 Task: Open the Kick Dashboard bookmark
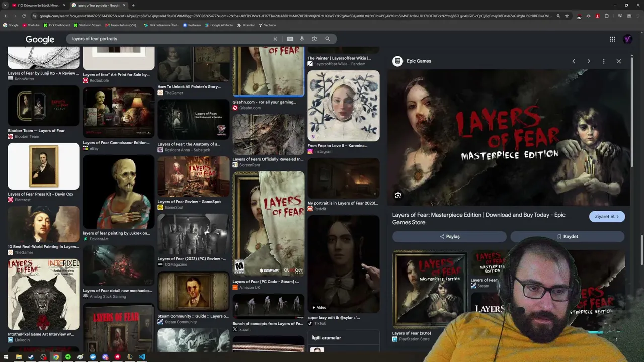[x=56, y=25]
